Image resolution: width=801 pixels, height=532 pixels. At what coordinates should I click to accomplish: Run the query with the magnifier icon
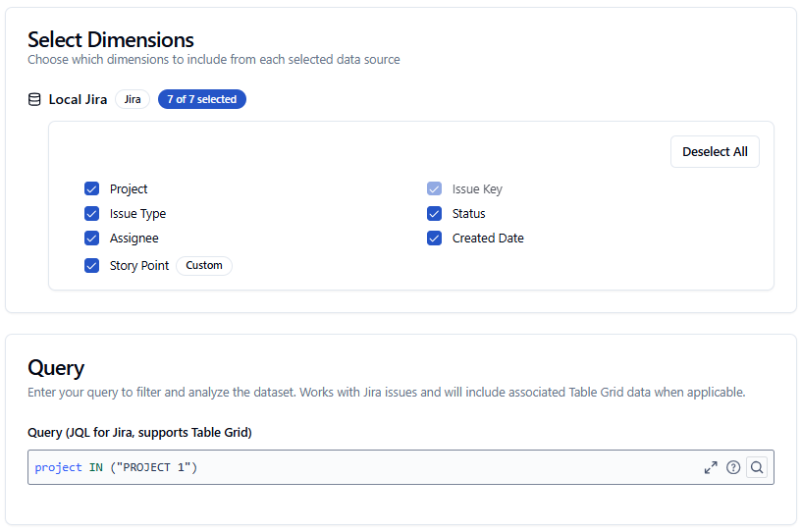757,467
